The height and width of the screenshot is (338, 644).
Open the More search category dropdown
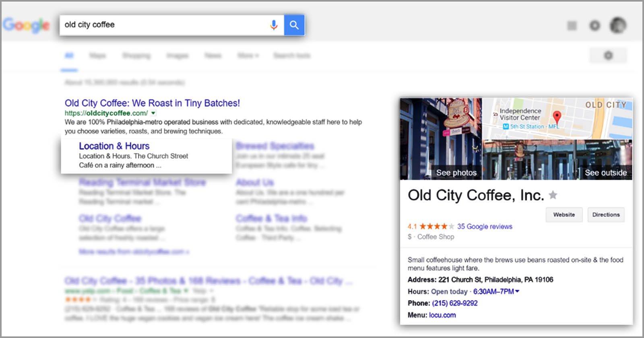pos(248,56)
